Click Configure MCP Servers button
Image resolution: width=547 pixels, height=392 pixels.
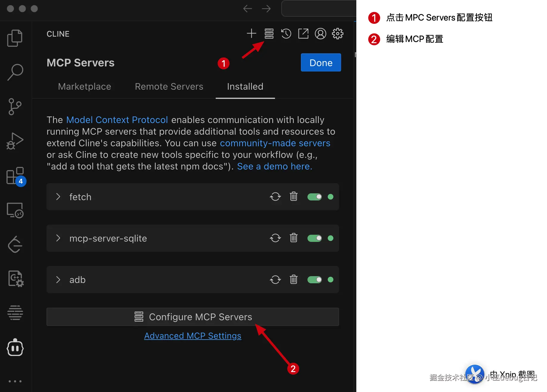(193, 317)
